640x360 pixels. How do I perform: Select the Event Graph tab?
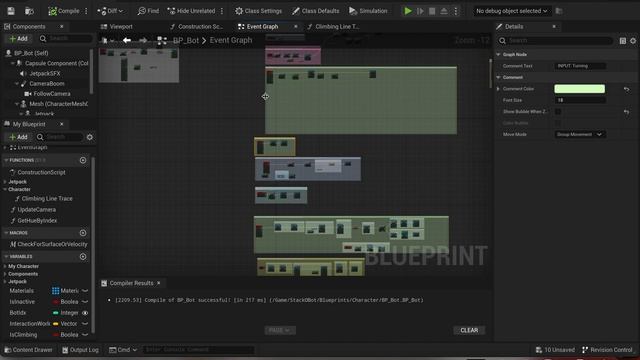click(x=263, y=27)
